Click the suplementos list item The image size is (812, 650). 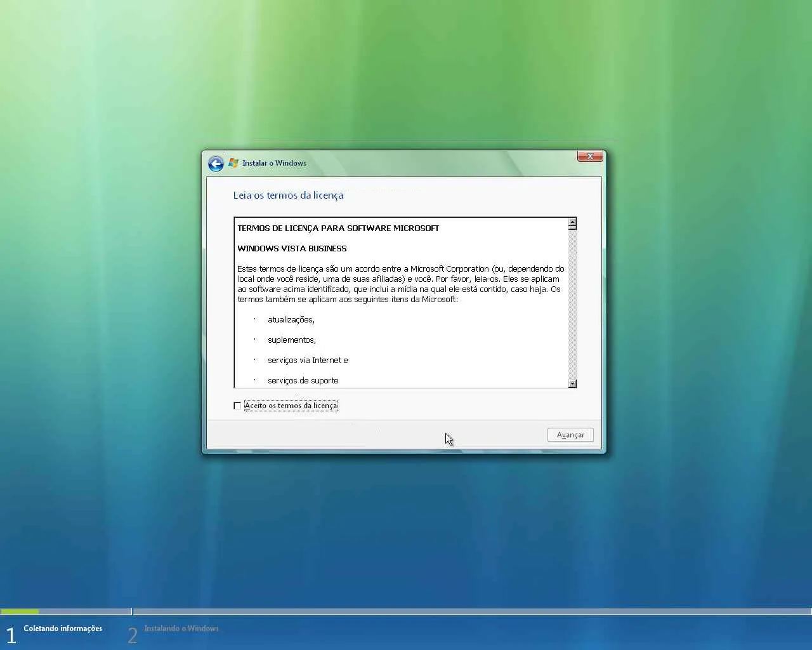pos(292,340)
